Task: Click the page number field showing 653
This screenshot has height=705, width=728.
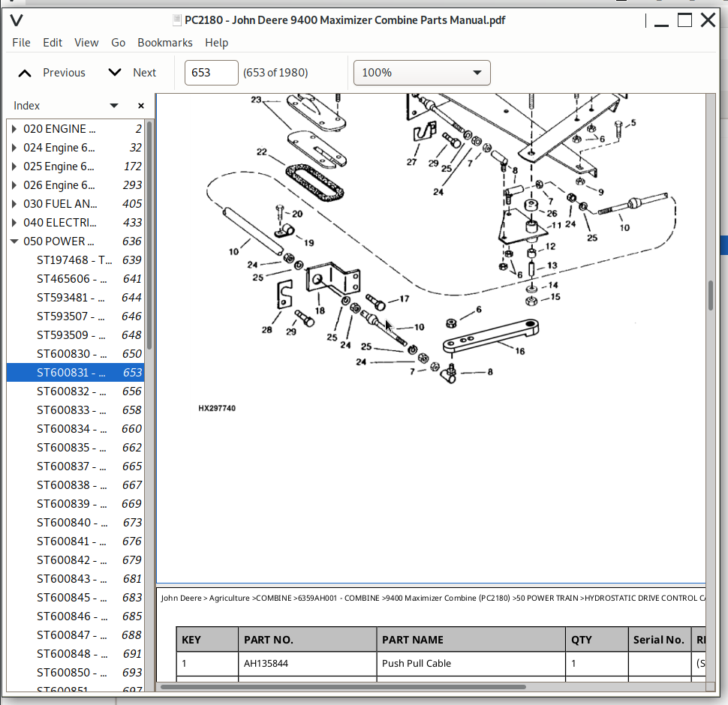Action: pyautogui.click(x=211, y=73)
